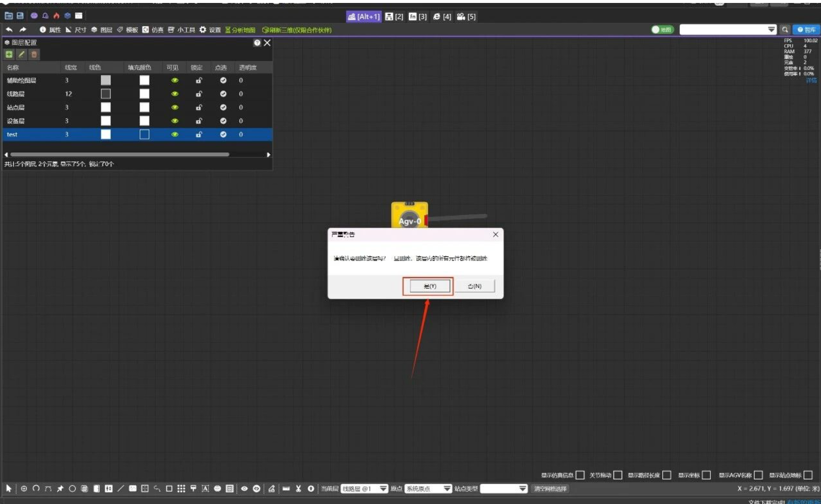Select the line drawing tool
This screenshot has width=821, height=504.
tap(121, 488)
